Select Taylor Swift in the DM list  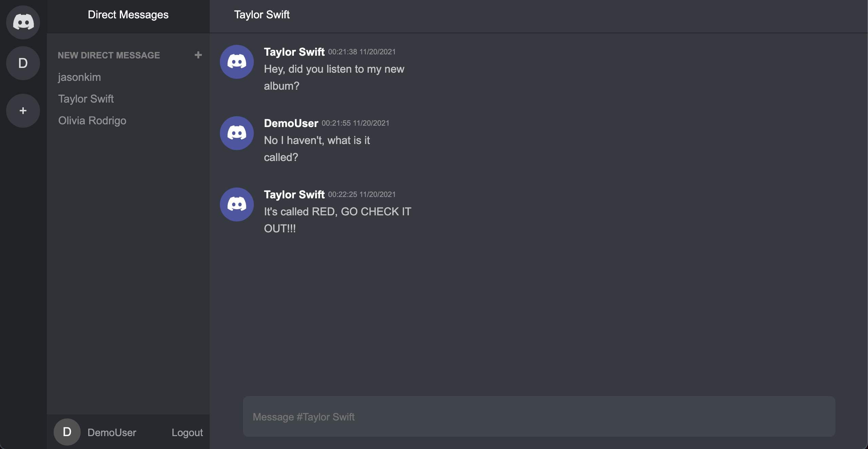pyautogui.click(x=86, y=98)
